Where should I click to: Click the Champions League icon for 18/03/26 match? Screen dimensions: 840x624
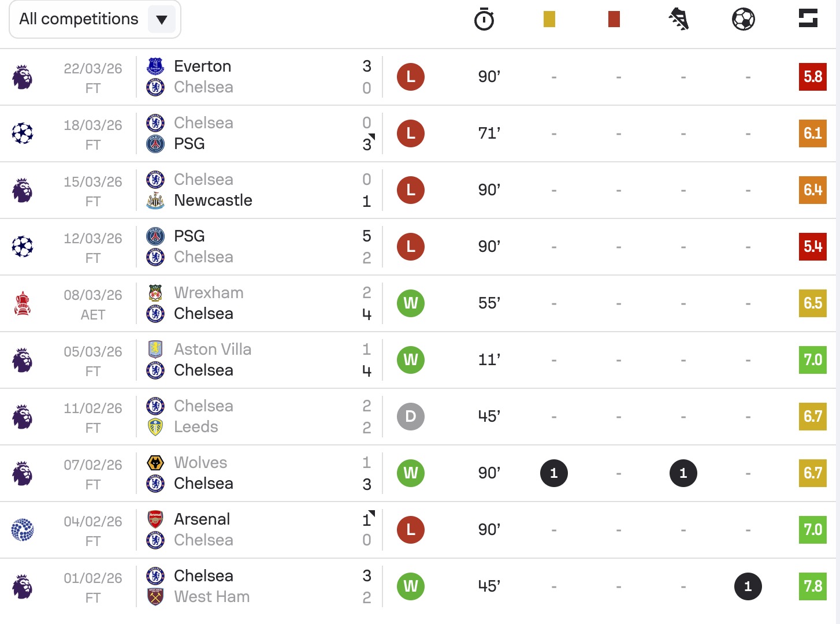pos(23,133)
